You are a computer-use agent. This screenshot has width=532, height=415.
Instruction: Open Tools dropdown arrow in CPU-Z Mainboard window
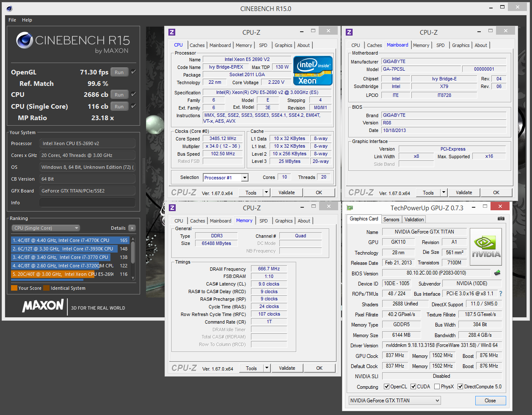click(444, 192)
